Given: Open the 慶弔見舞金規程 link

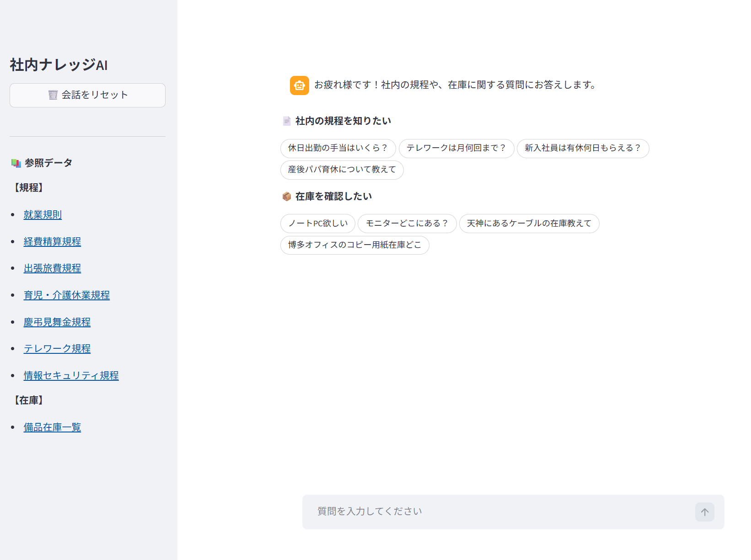Looking at the screenshot, I should click(x=57, y=322).
